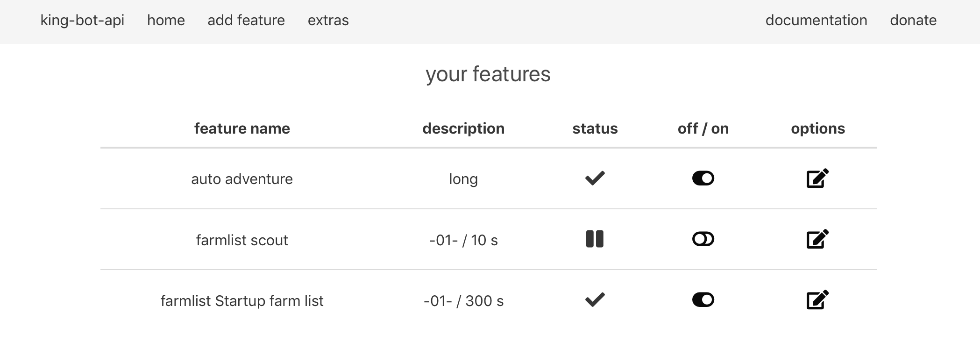980x356 pixels.
Task: Click the farmlist Startup farm list name
Action: [x=242, y=301]
